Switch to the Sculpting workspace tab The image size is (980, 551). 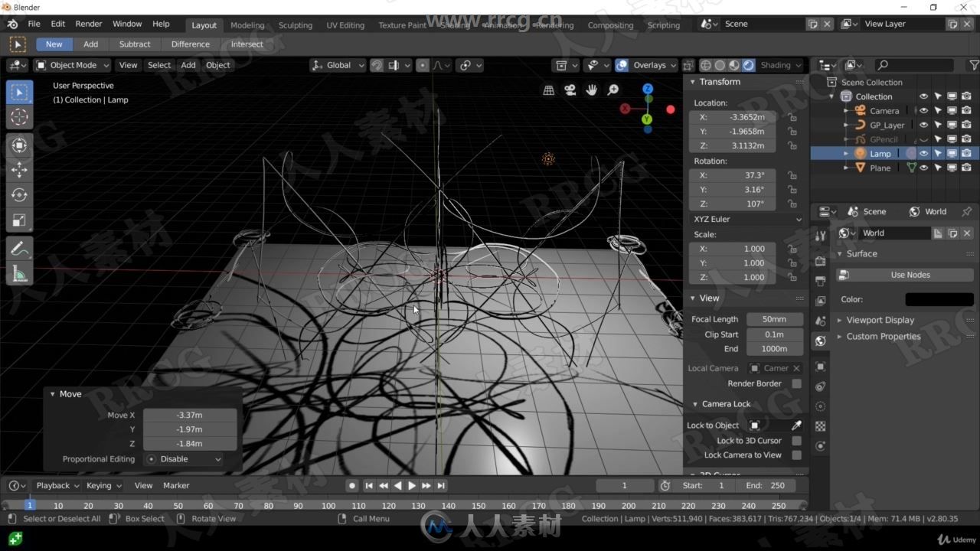[x=296, y=25]
